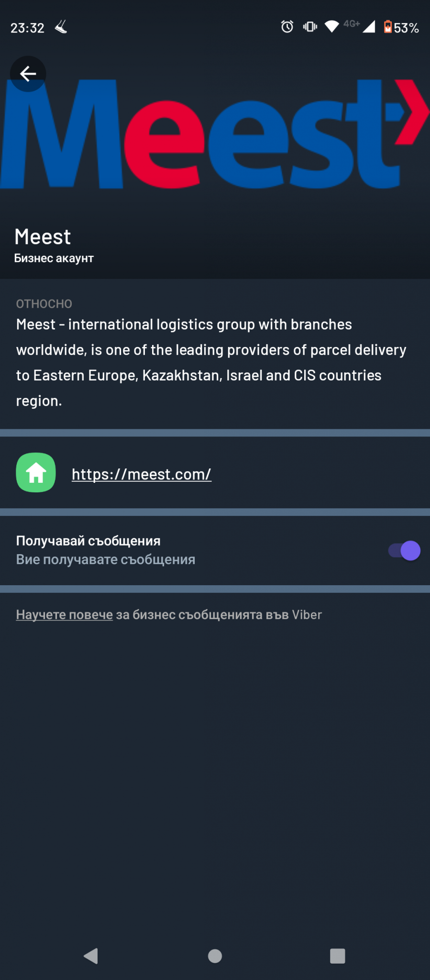This screenshot has width=430, height=980.
Task: Tap the green home website icon
Action: [36, 473]
